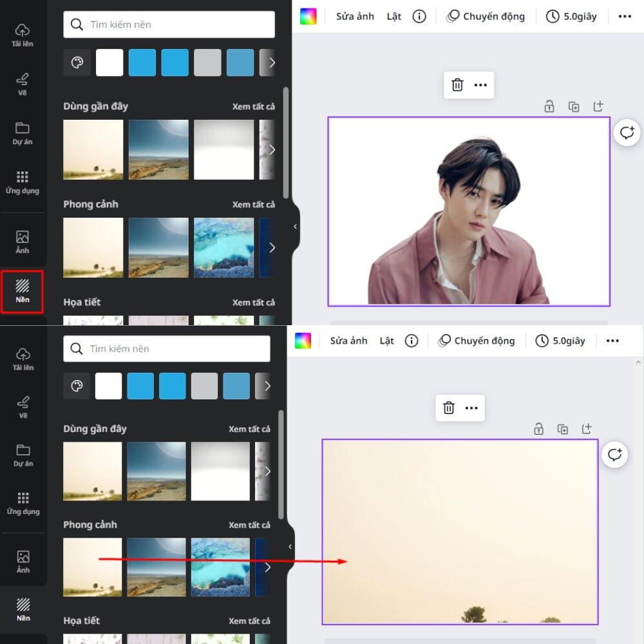Click duplicate page icon above the portrait canvas
The width and height of the screenshot is (644, 644).
tap(574, 107)
